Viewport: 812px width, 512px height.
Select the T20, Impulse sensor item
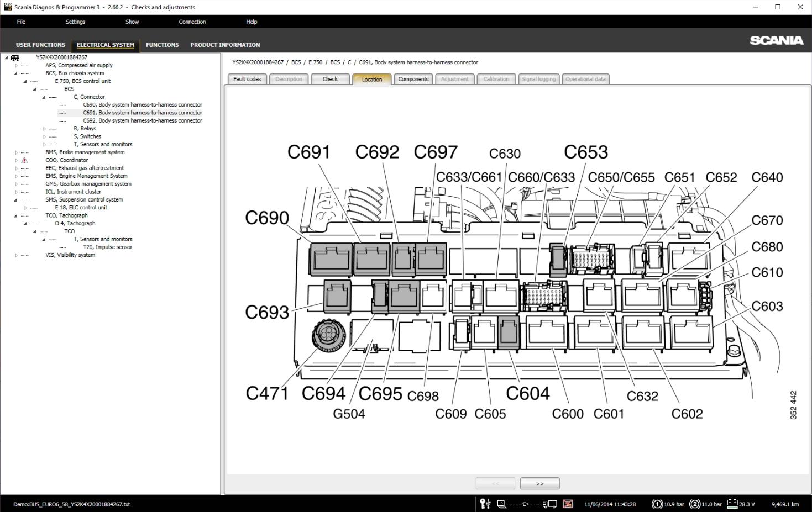108,247
